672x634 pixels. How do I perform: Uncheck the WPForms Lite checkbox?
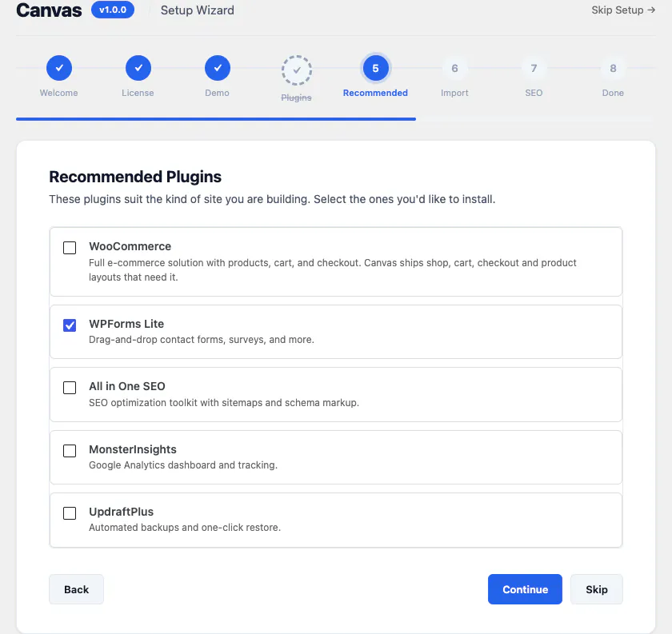pyautogui.click(x=70, y=325)
